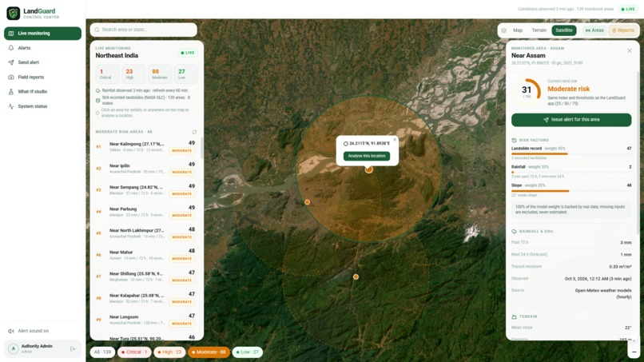Click the LIVE indicator in the top bar

628,9
